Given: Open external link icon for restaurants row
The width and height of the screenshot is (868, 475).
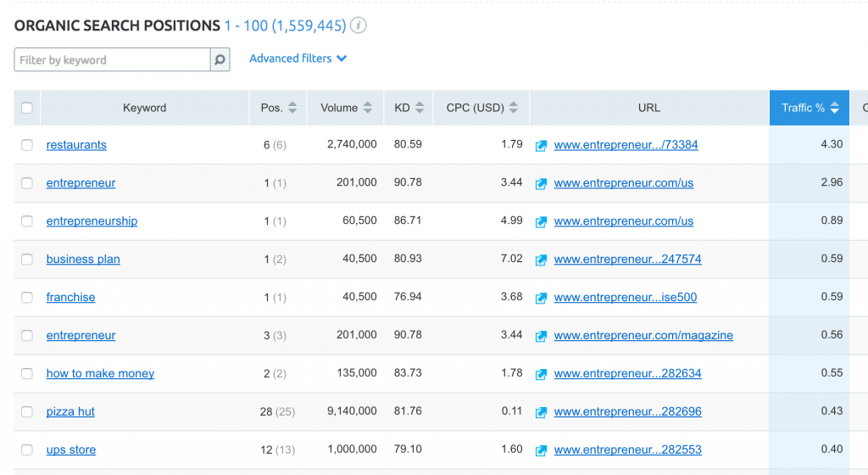Looking at the screenshot, I should [541, 145].
